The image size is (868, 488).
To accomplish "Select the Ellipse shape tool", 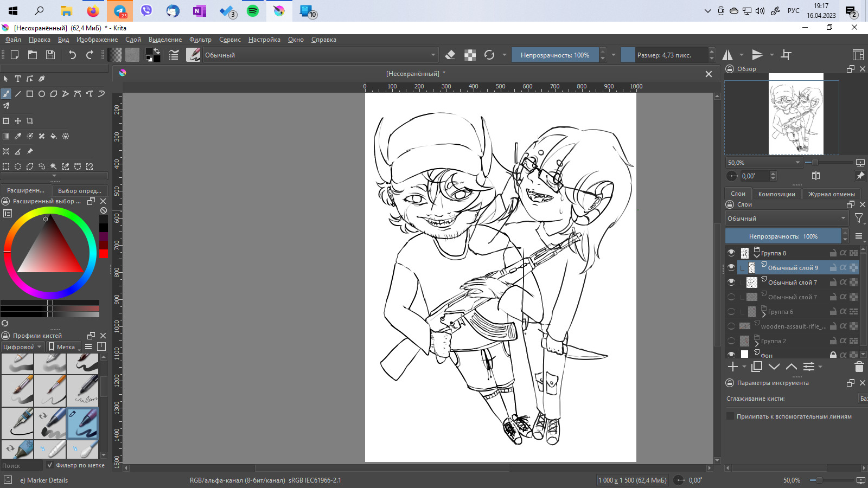I will [x=42, y=94].
